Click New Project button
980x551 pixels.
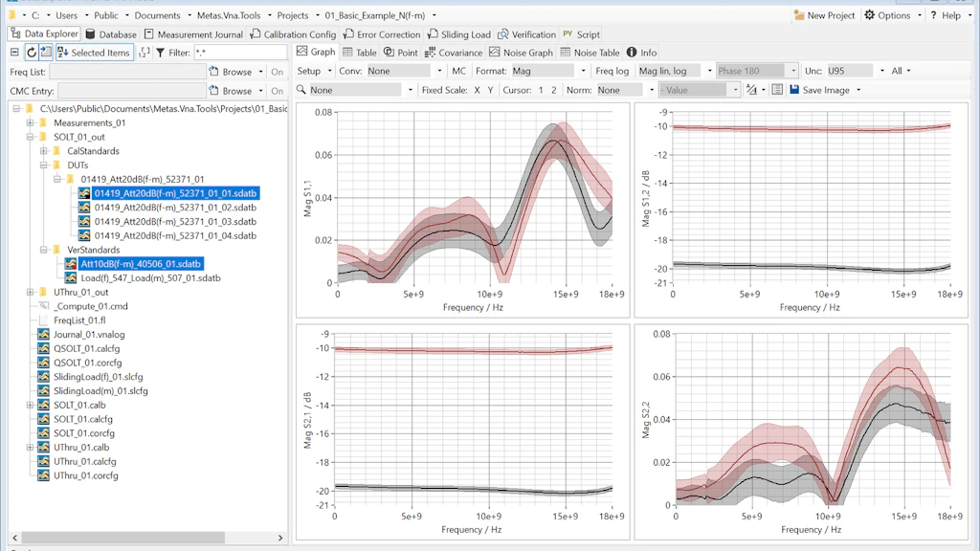[x=824, y=15]
